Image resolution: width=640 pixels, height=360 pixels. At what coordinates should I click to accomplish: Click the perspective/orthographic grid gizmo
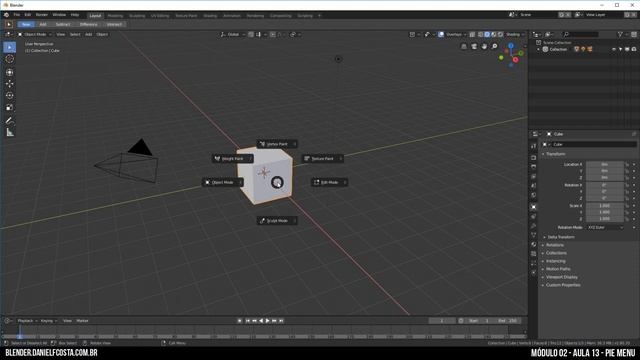coord(464,47)
